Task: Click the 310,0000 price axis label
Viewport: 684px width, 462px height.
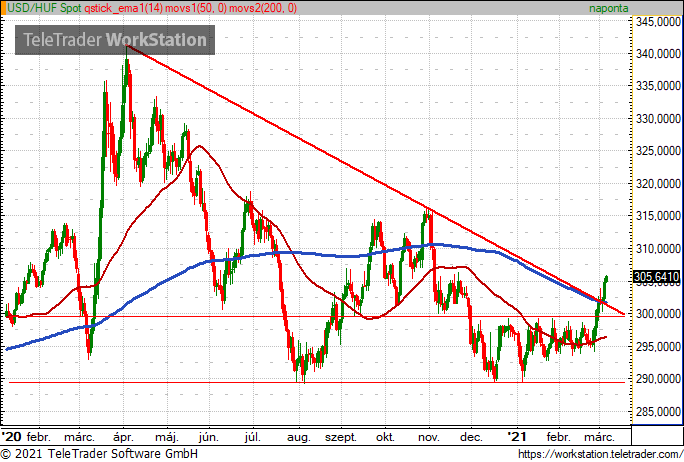Action: [658, 249]
